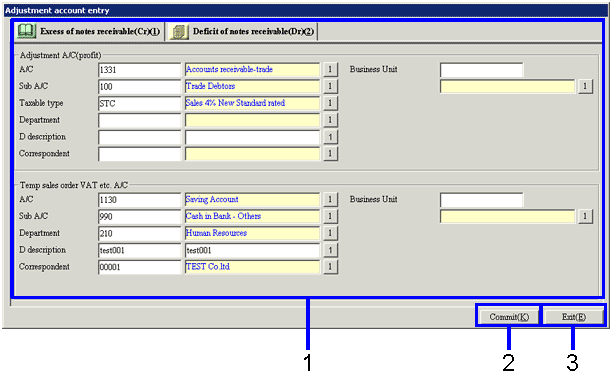This screenshot has height=380, width=613.
Task: Open the Excess of notes receivable(Cr) tab
Action: pyautogui.click(x=89, y=31)
